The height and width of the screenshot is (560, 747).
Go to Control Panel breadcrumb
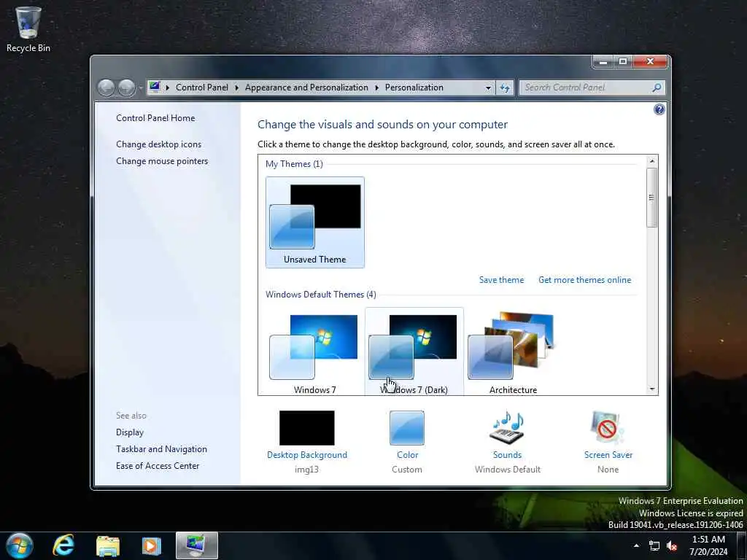coord(202,87)
